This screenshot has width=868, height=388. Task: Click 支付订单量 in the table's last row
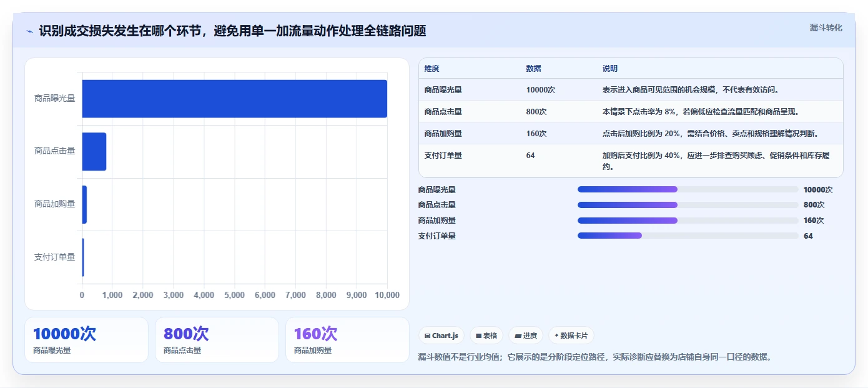click(x=443, y=156)
